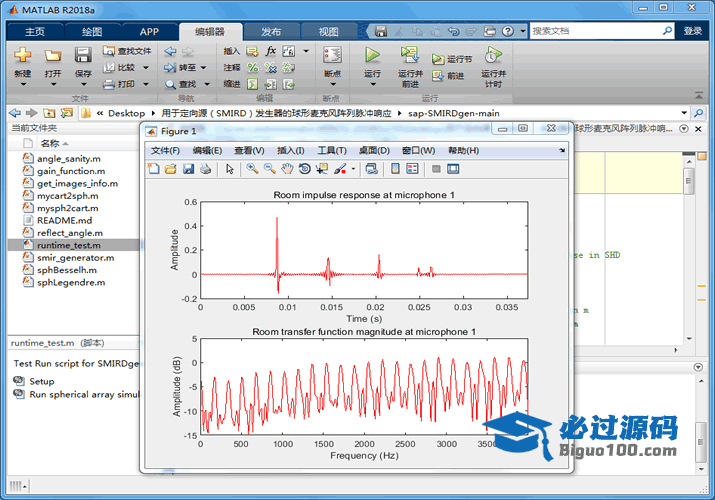Click Run Section (运行节) button
This screenshot has height=500, width=715.
[x=452, y=59]
